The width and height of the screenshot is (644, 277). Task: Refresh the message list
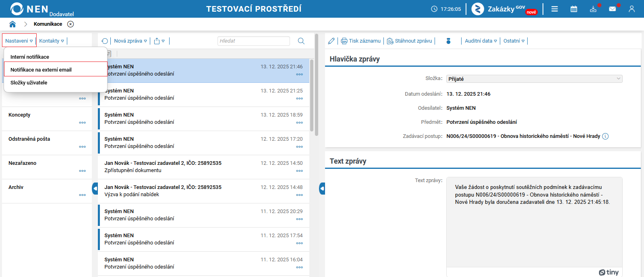pyautogui.click(x=105, y=41)
